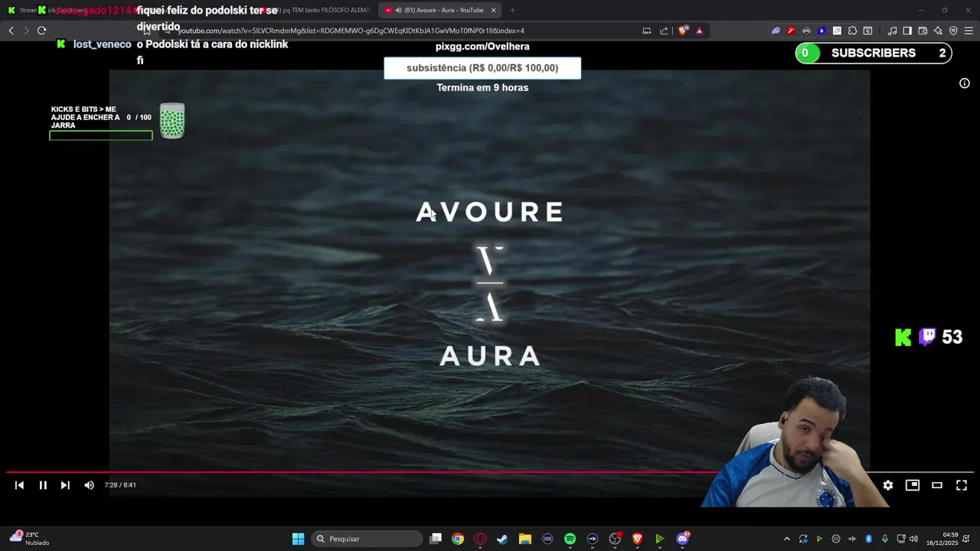Open OBS Studio from taskbar

(615, 539)
